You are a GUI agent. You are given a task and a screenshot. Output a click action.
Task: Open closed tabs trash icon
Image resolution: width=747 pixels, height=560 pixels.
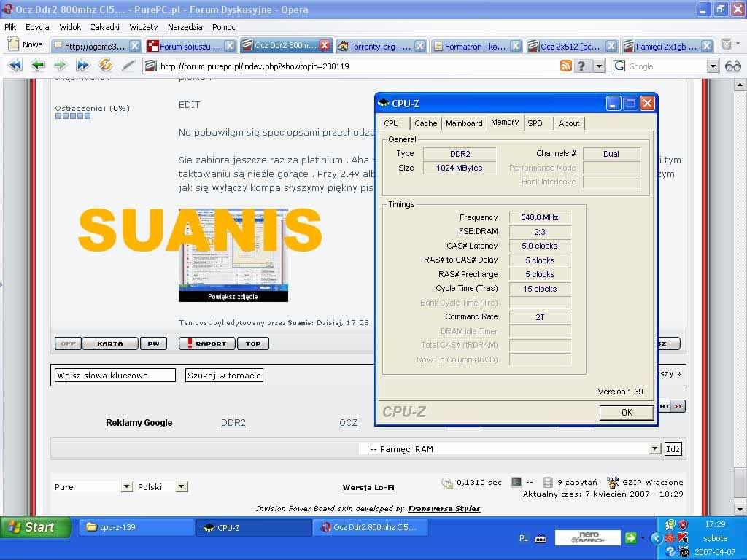click(727, 44)
